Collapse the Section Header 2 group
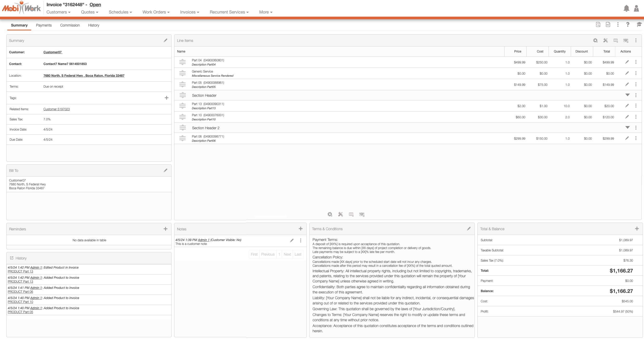The image size is (644, 350). tap(627, 127)
